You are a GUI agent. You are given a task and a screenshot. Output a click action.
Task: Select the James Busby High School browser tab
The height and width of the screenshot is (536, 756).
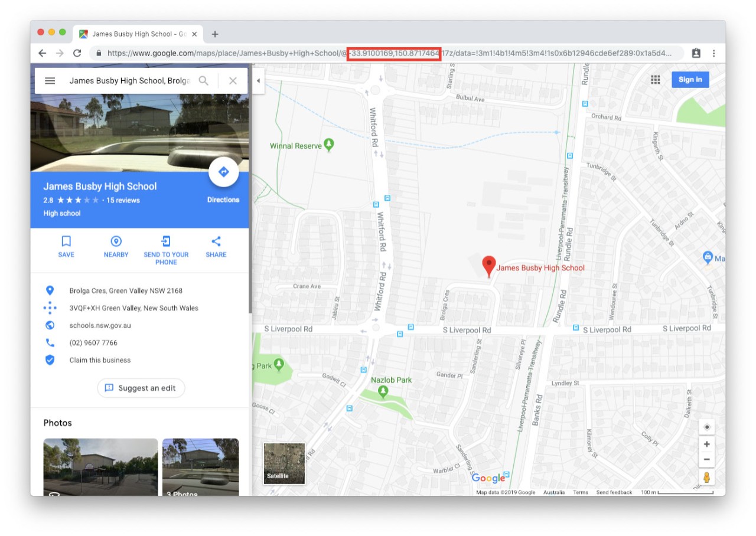139,34
